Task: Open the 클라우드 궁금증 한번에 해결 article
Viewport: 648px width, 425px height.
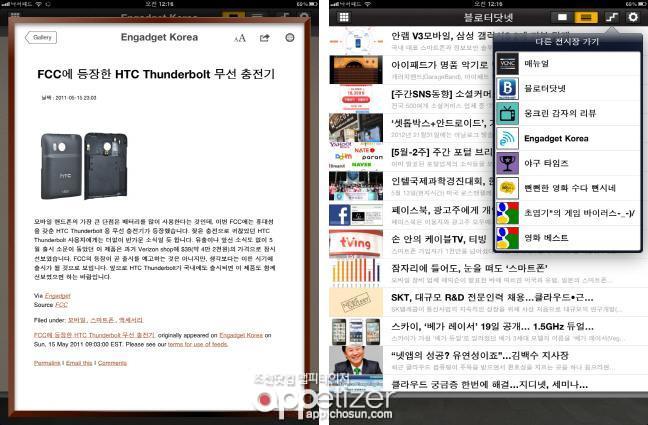Action: 489,384
